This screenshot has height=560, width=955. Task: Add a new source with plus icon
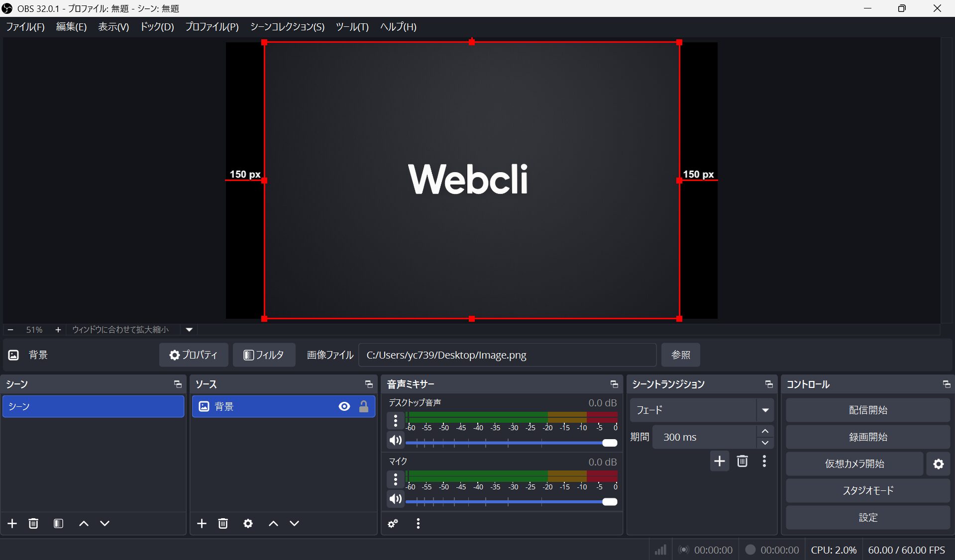coord(202,523)
